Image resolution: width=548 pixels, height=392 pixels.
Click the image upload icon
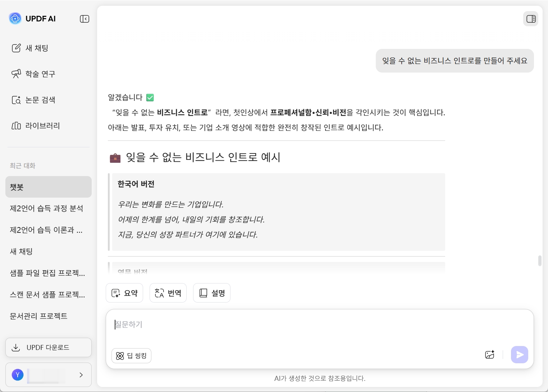489,355
